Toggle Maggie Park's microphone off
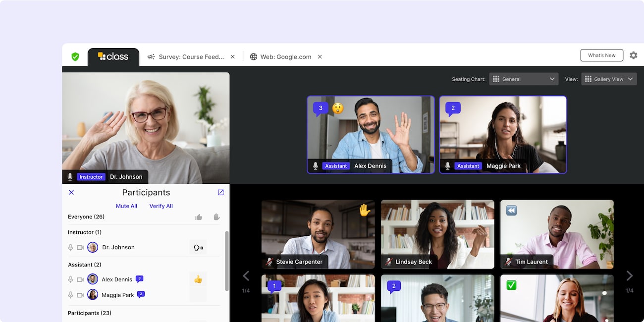Image resolution: width=644 pixels, height=322 pixels. pos(70,294)
